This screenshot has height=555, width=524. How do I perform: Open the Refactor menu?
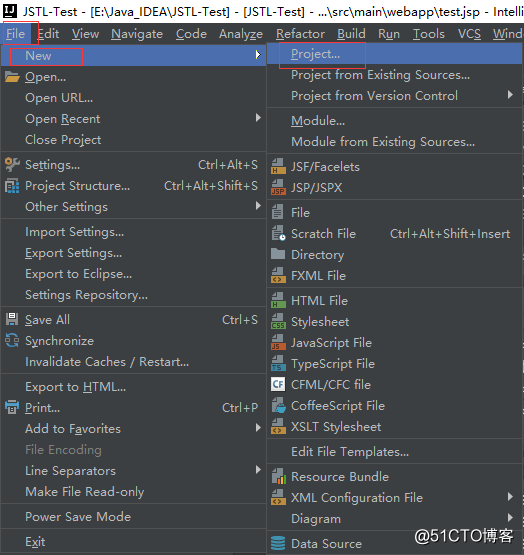click(x=300, y=34)
